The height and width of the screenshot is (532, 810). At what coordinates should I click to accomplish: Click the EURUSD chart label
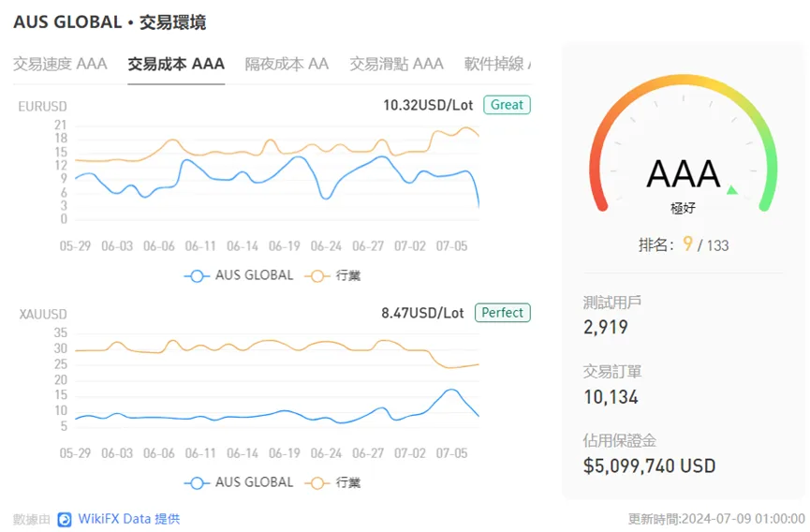click(x=42, y=107)
